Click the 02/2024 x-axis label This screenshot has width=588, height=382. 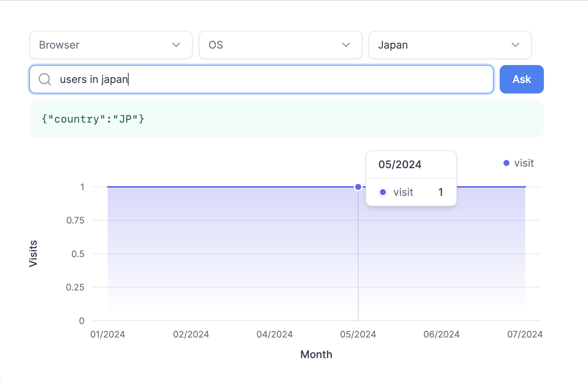coord(191,335)
